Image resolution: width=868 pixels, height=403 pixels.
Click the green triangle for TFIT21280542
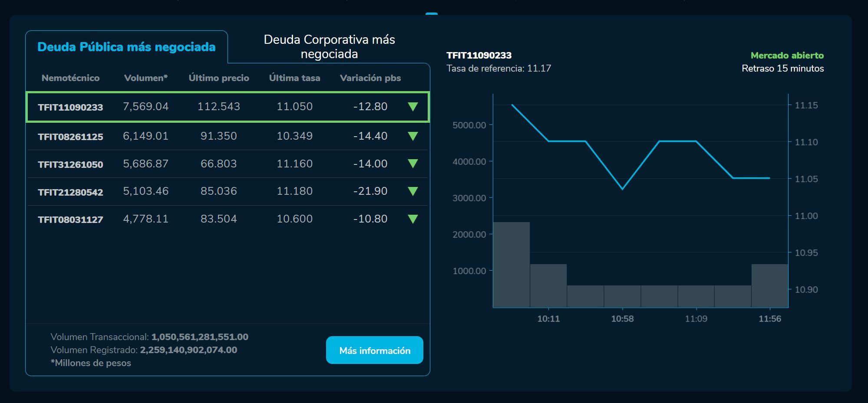(x=413, y=191)
